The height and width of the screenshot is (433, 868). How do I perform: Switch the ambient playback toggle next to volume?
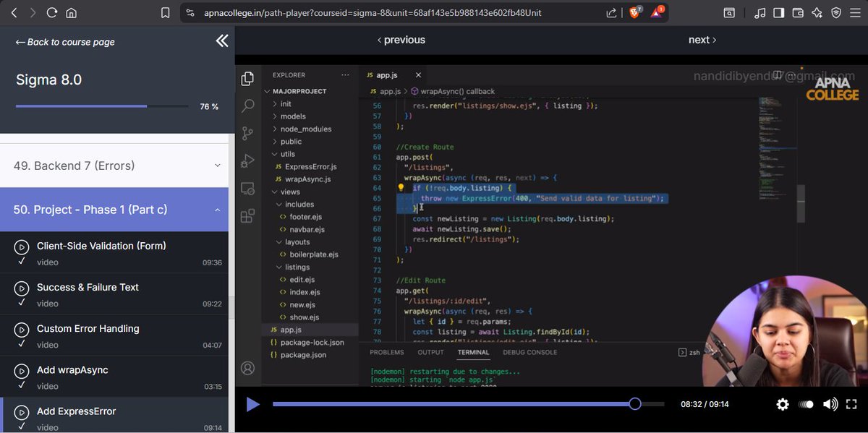click(x=807, y=404)
